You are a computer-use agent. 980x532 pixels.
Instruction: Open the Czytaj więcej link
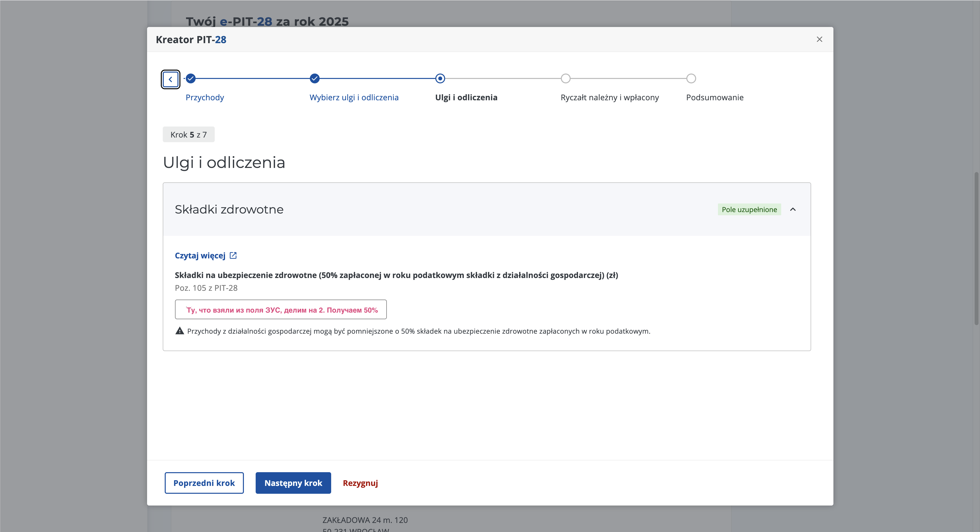[x=200, y=255]
